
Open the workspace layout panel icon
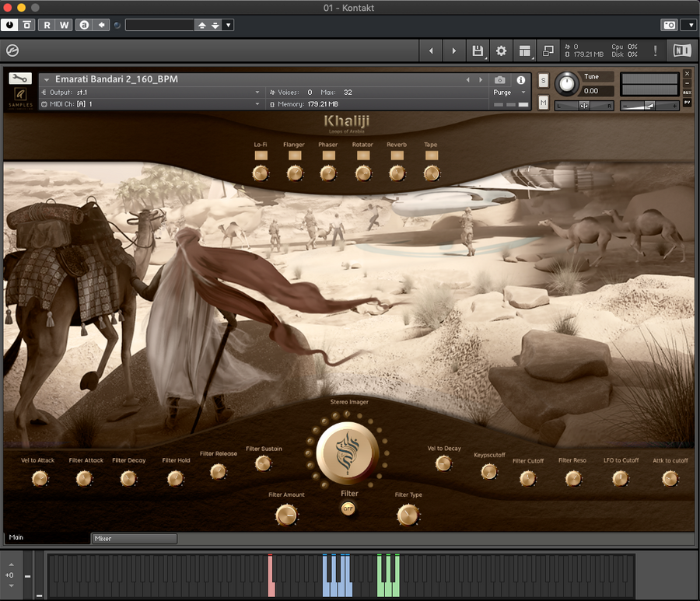pyautogui.click(x=524, y=51)
